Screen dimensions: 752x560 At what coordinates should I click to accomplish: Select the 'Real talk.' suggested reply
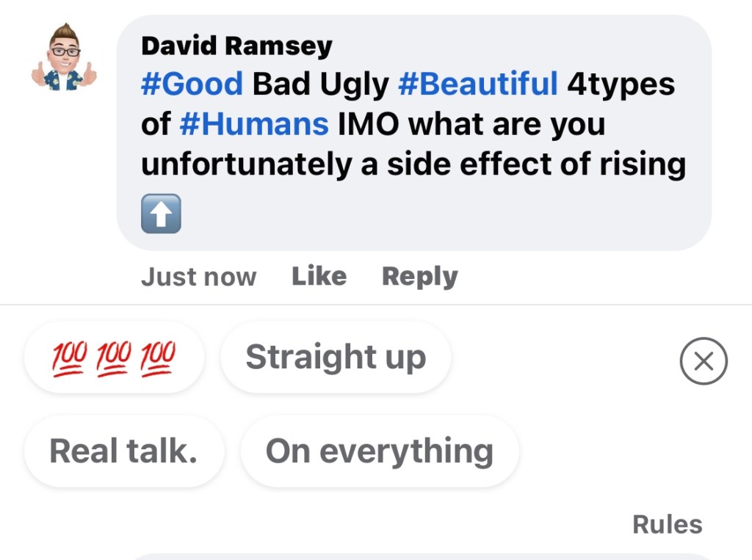[x=123, y=451]
